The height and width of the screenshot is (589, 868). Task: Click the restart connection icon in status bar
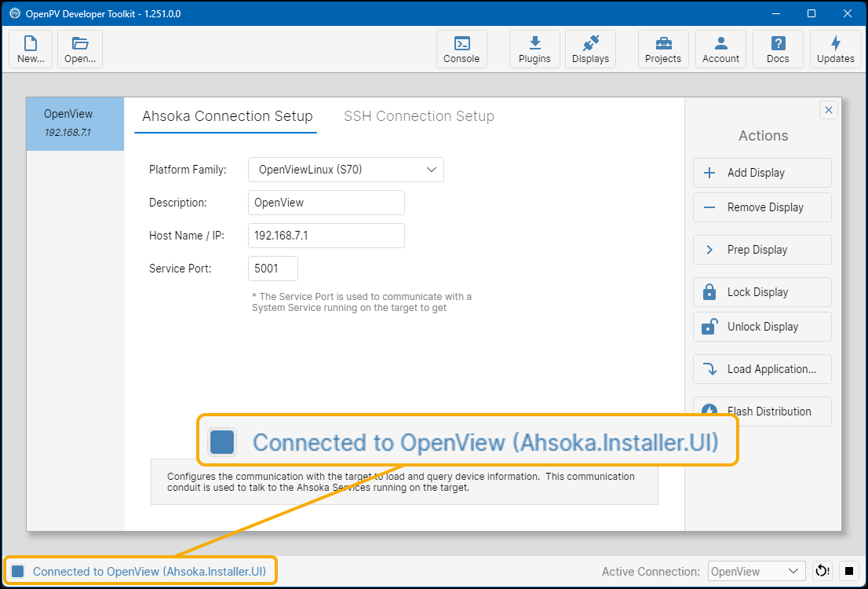point(822,571)
